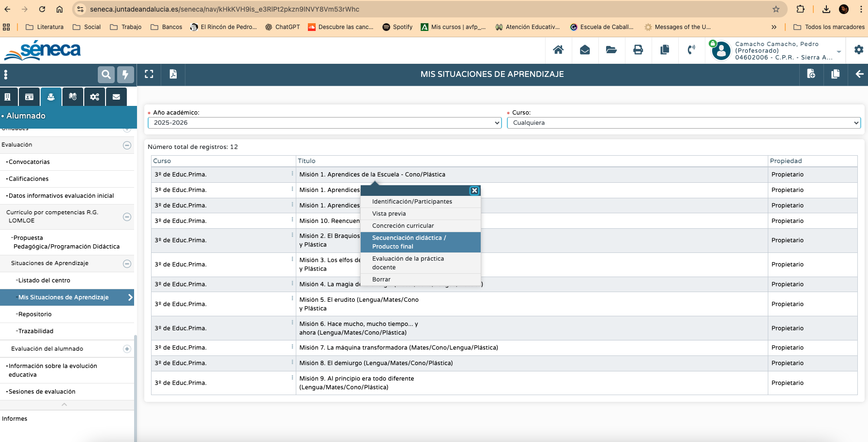
Task: Open the Año académico dropdown
Action: pyautogui.click(x=324, y=123)
